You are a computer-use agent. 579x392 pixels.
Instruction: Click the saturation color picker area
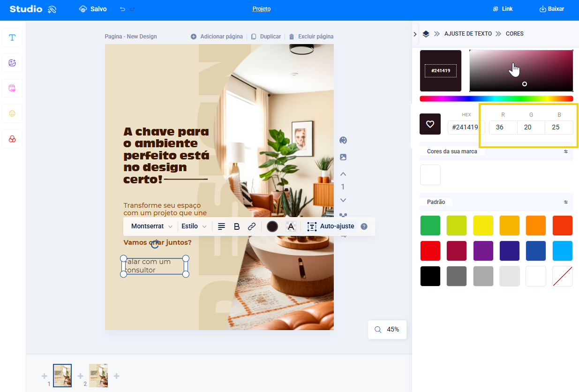point(521,71)
